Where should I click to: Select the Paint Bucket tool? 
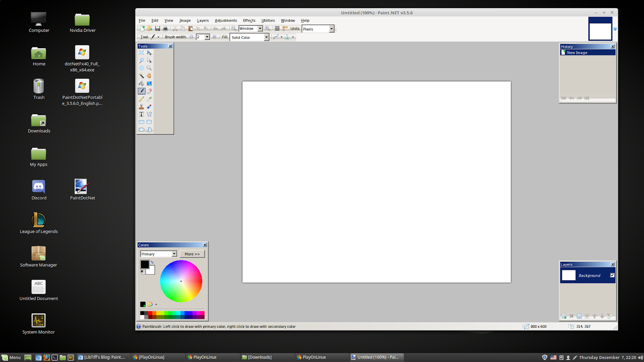141,83
